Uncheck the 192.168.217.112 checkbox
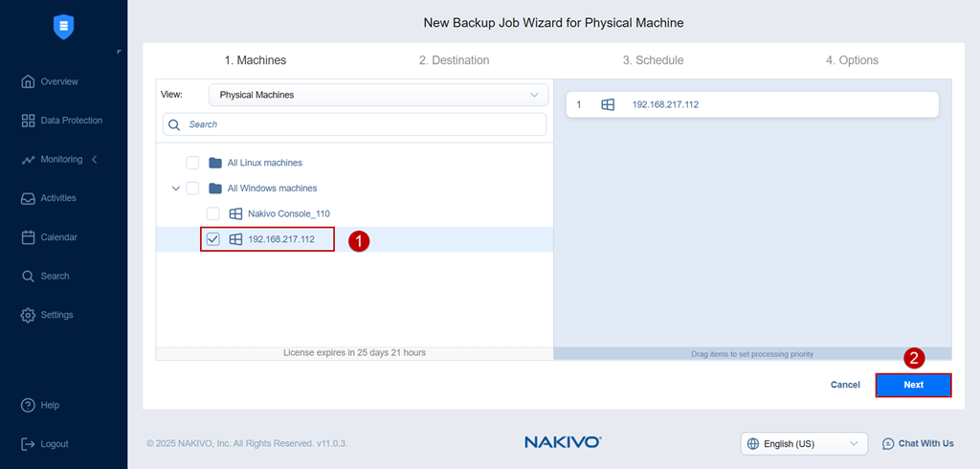This screenshot has height=469, width=980. (213, 239)
